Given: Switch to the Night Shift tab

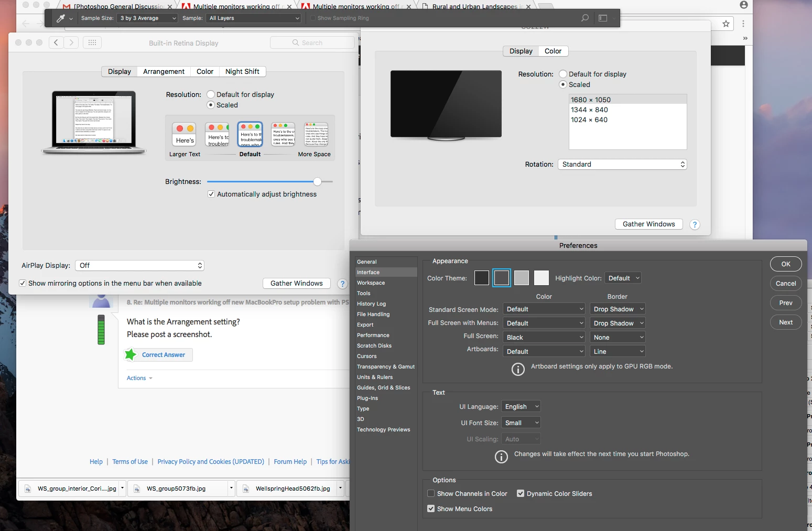Looking at the screenshot, I should (242, 72).
